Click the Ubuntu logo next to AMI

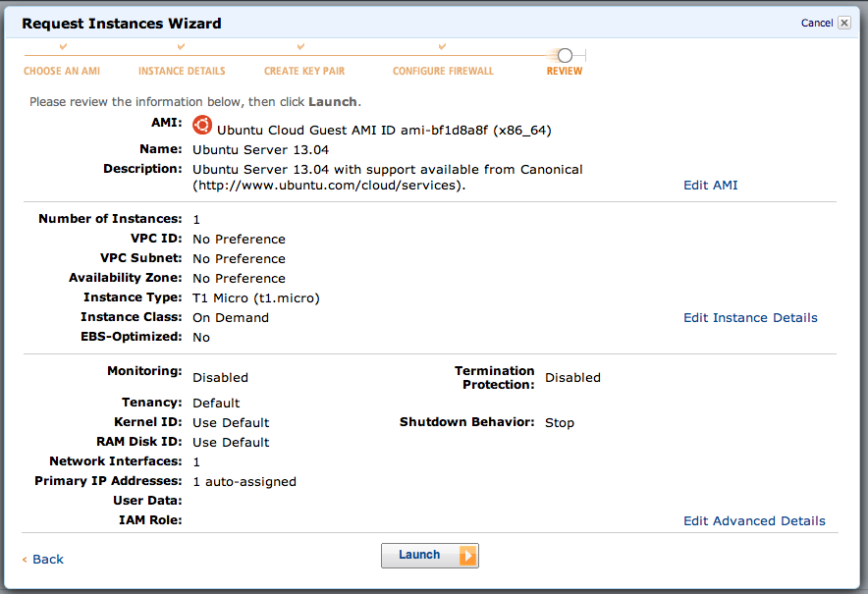pos(201,125)
